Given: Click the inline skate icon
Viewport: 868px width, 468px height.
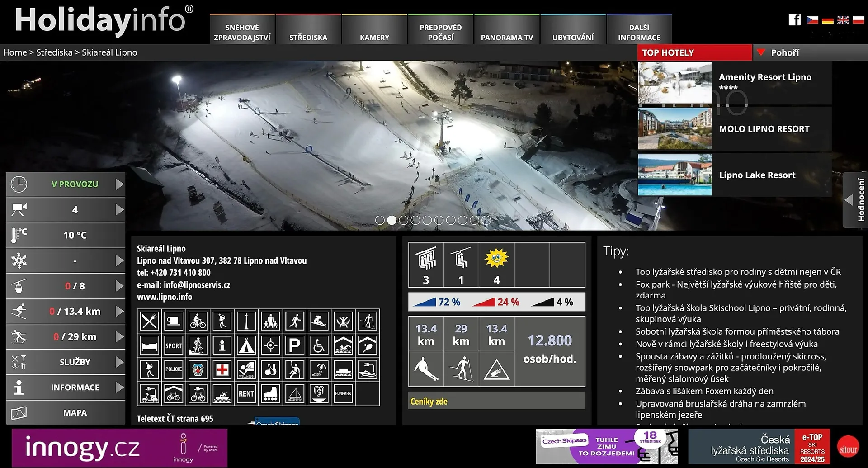Looking at the screenshot, I should (270, 394).
